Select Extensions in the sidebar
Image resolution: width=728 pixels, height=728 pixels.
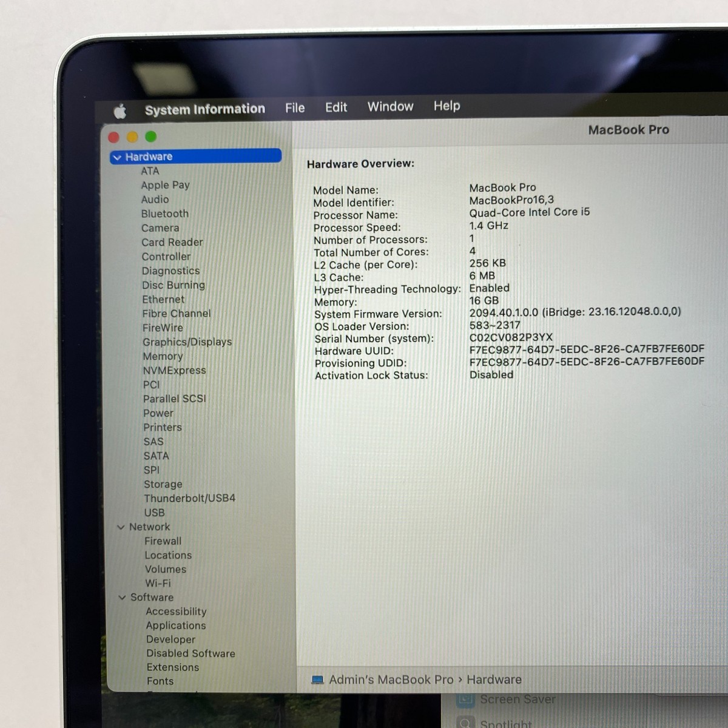click(x=172, y=667)
